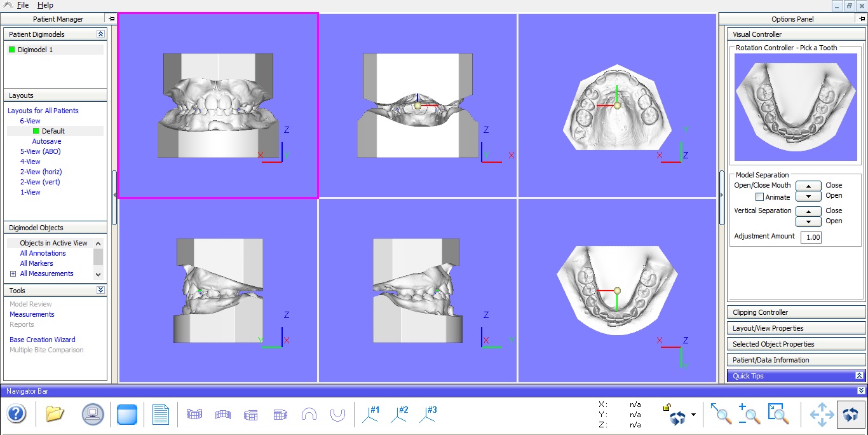Viewport: 868px width, 435px height.
Task: Toggle the yellow rotation lock icon
Action: point(667,407)
